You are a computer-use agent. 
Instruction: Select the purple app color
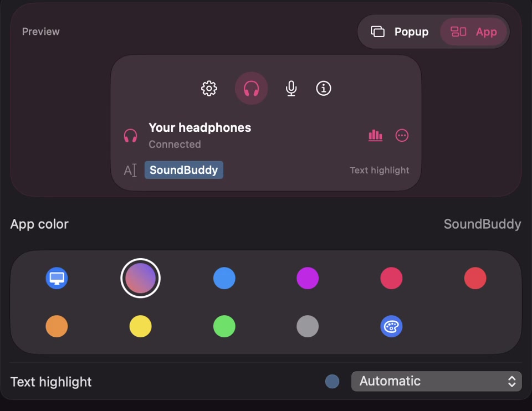(x=308, y=278)
